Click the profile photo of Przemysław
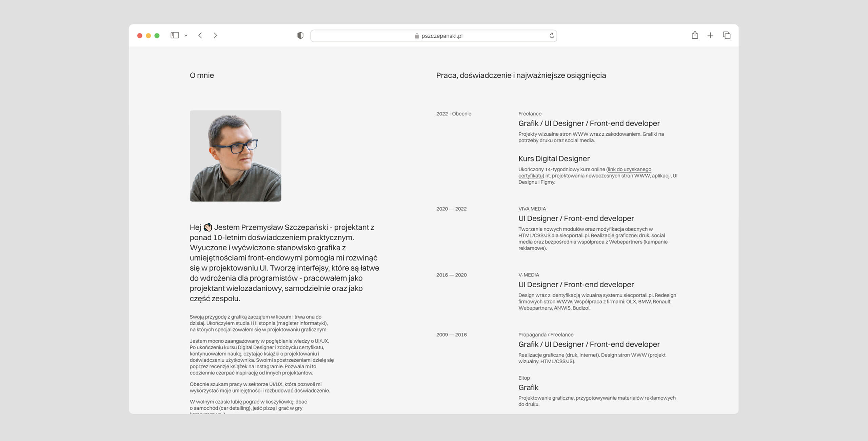Image resolution: width=868 pixels, height=441 pixels. coord(235,156)
